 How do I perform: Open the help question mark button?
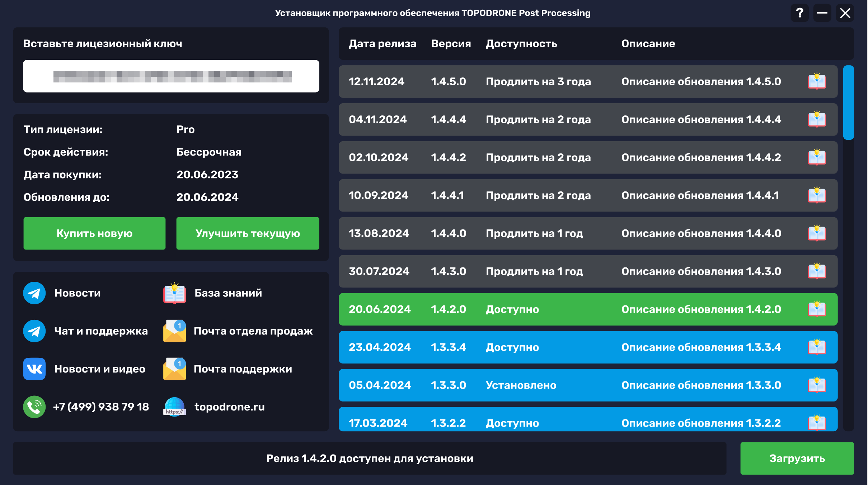point(799,13)
